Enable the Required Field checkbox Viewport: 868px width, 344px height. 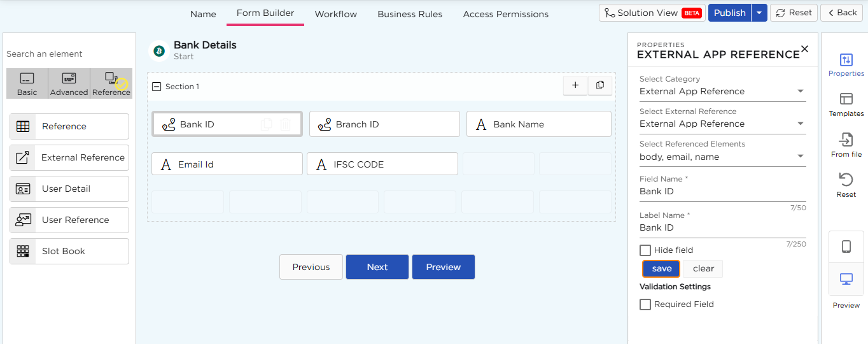[645, 305]
